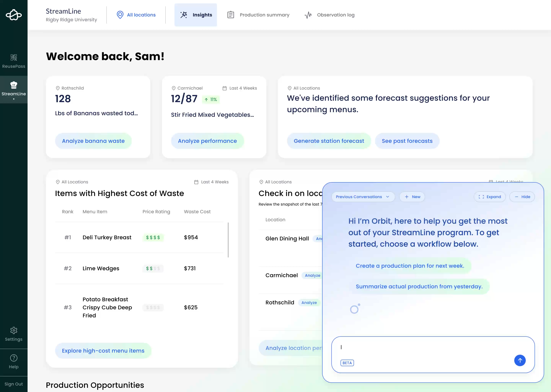Click Lime Wedges price rating badge

[153, 268]
